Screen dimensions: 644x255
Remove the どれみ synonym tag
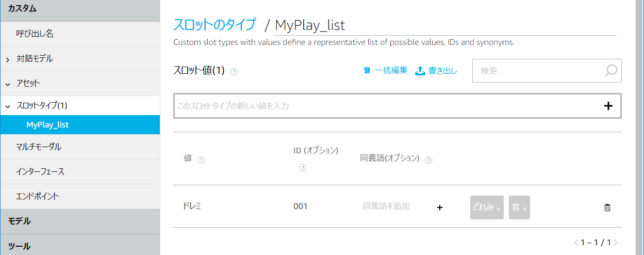[499, 209]
